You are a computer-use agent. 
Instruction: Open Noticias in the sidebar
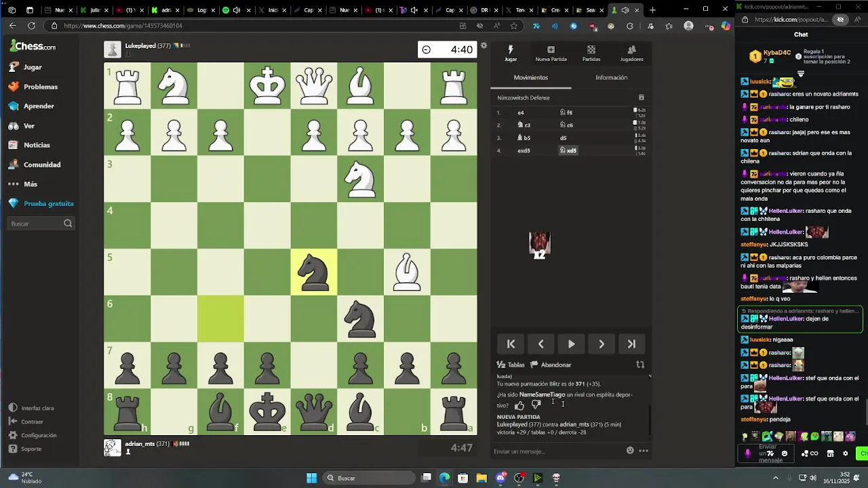[x=29, y=145]
